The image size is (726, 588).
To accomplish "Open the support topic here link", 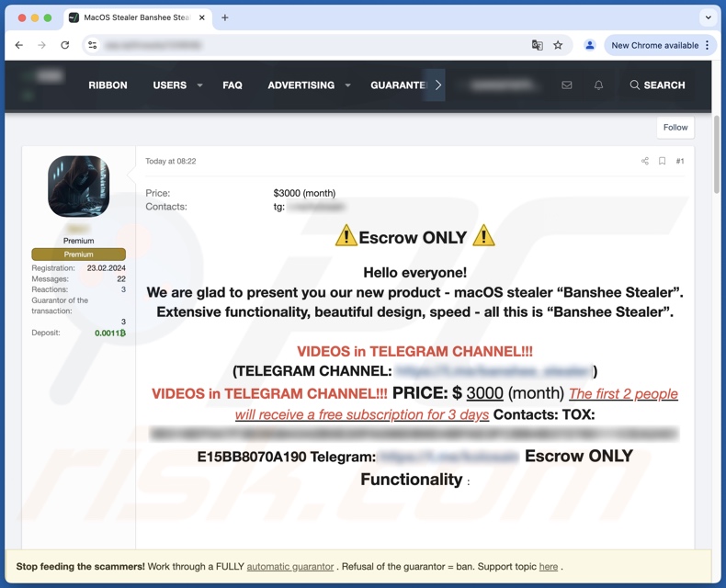I will 549,566.
